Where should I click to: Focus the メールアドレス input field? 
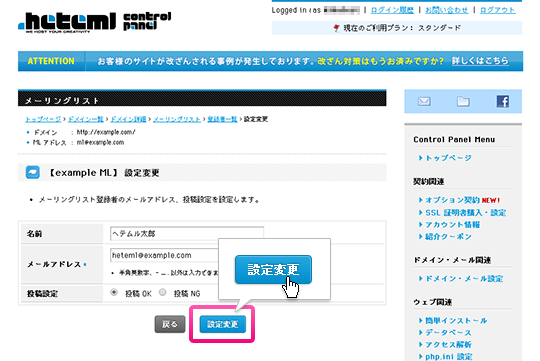(164, 255)
